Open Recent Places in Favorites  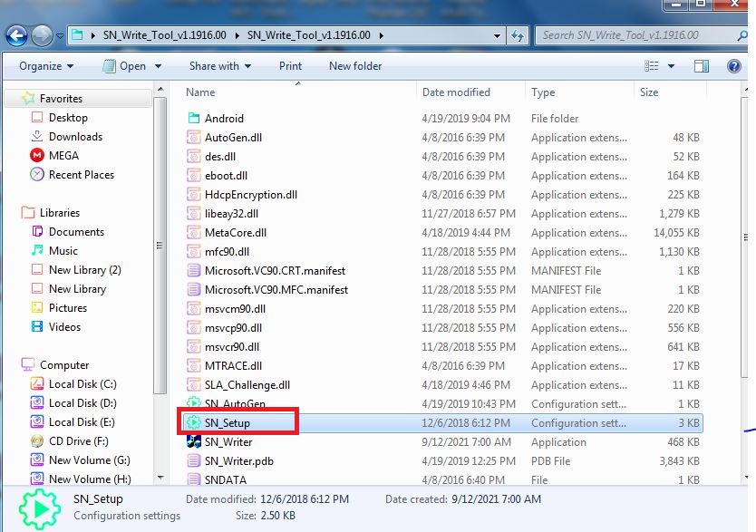(x=82, y=174)
